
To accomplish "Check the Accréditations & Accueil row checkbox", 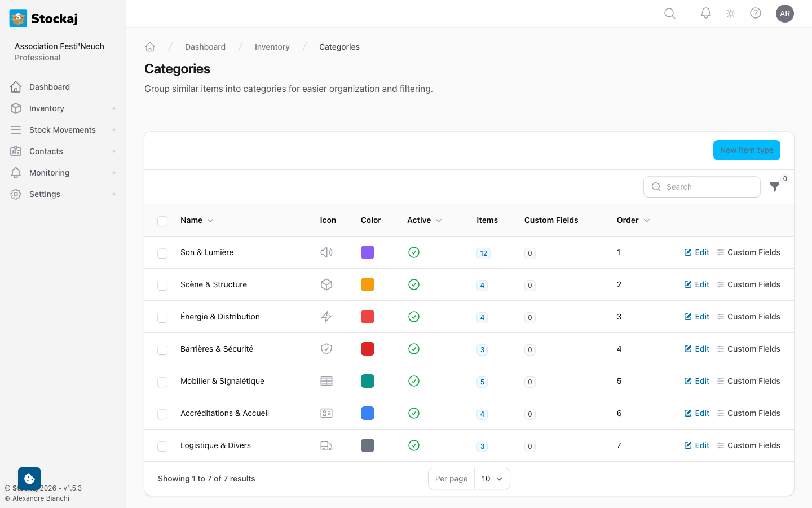I will pyautogui.click(x=162, y=414).
